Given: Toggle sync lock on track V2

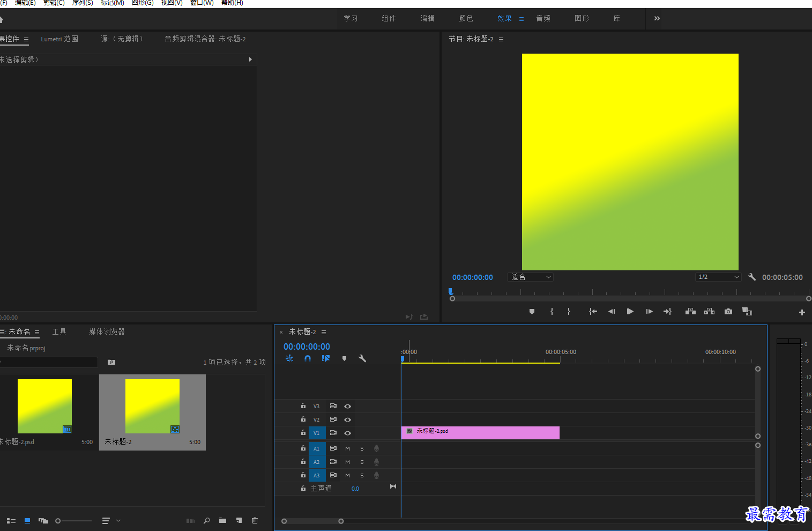Looking at the screenshot, I should pyautogui.click(x=333, y=419).
